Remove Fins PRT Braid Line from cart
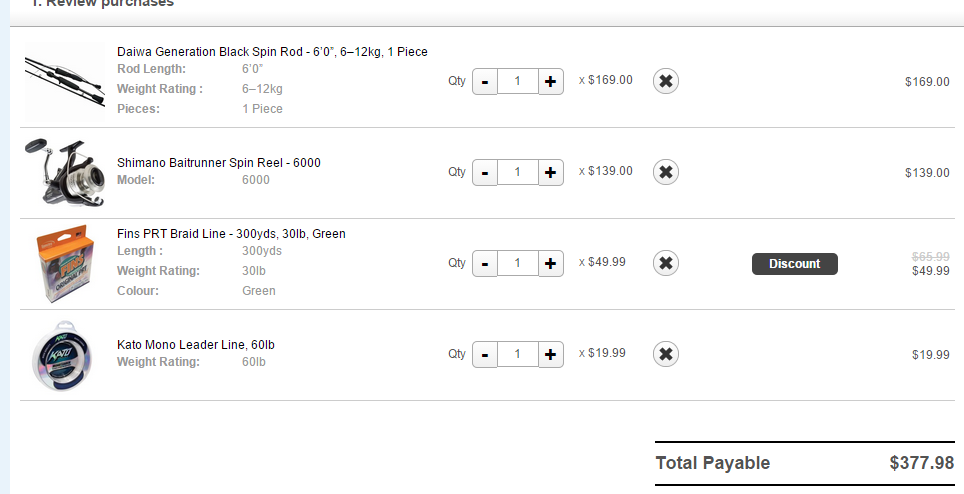The image size is (964, 494). (x=666, y=263)
